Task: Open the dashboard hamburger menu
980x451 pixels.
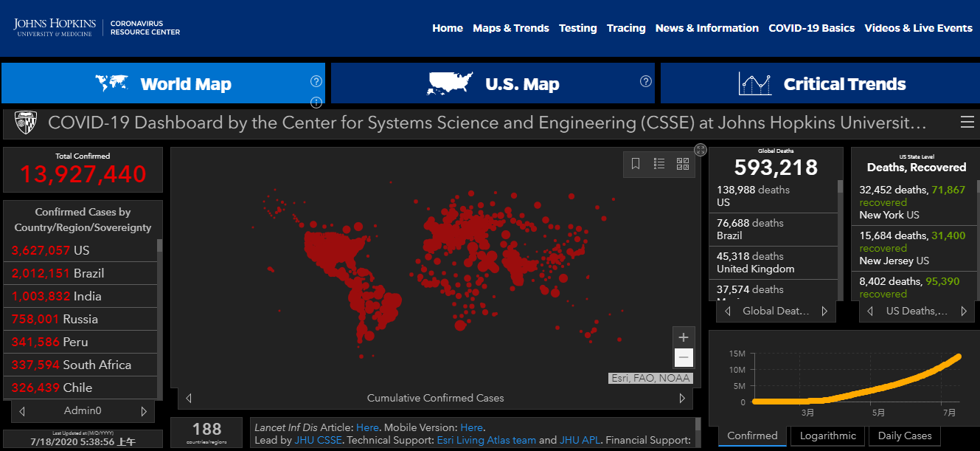Action: pyautogui.click(x=967, y=123)
